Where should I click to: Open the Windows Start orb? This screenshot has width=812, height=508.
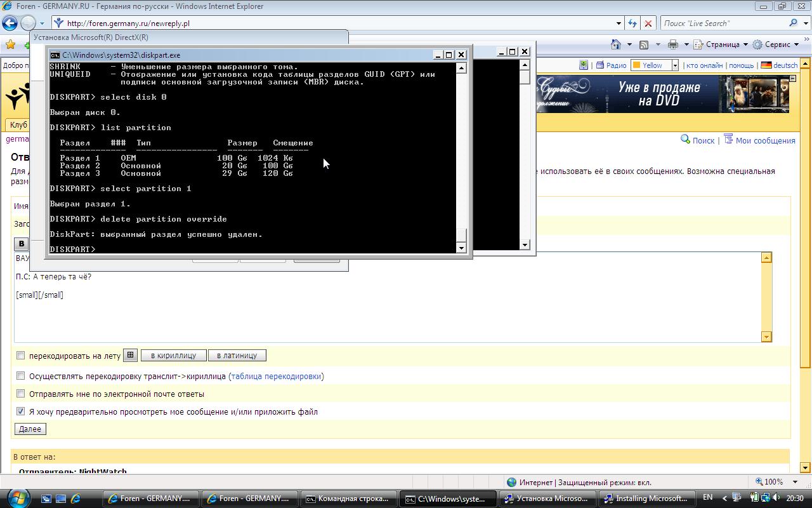tap(17, 498)
